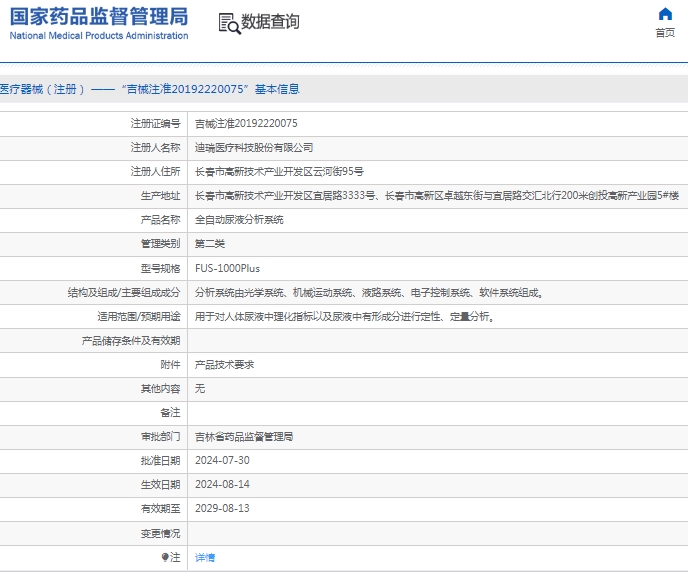Screen dimensions: 688x575
Task: Select effective date 2024-08-14
Action: 222,485
